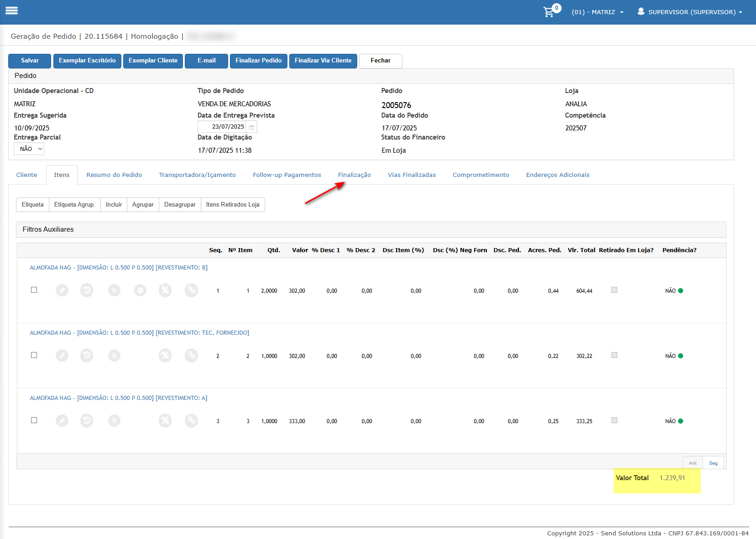Click the link chain icon for item 3

point(191,420)
